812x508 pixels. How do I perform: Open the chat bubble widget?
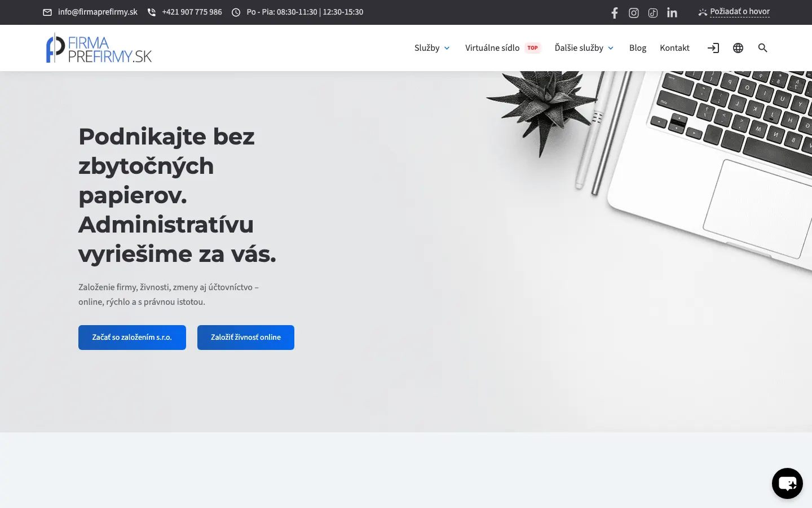[787, 483]
